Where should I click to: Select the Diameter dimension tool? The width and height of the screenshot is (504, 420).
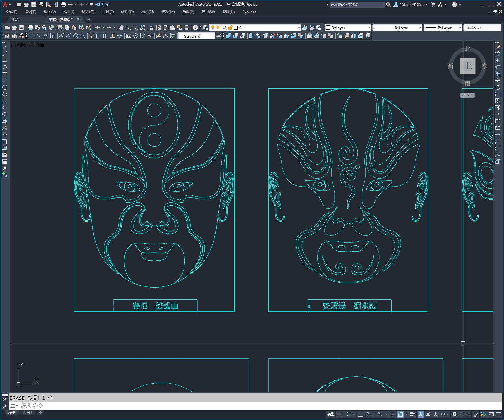[x=76, y=36]
